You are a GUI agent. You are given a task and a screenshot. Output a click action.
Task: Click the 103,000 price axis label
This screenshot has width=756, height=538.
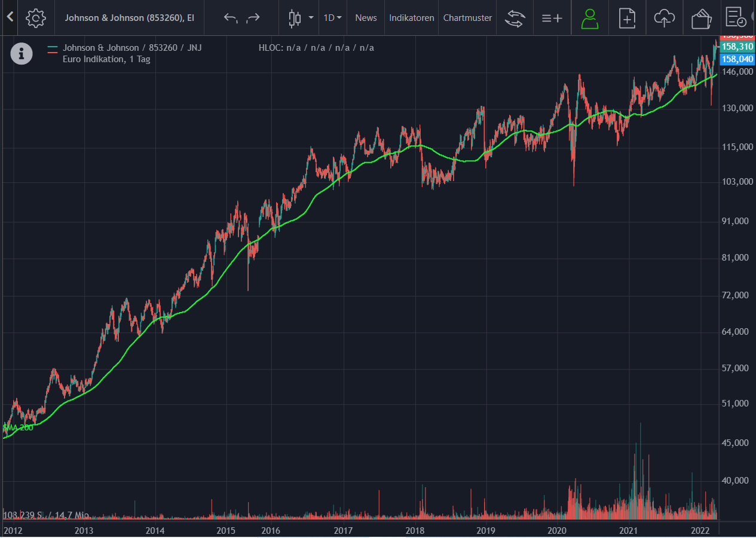click(737, 182)
